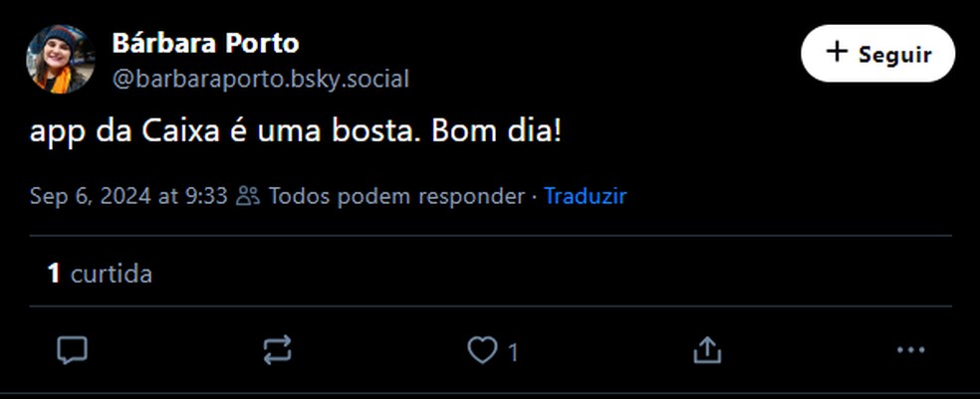The height and width of the screenshot is (399, 980).
Task: Open the share arrow icon
Action: [706, 349]
